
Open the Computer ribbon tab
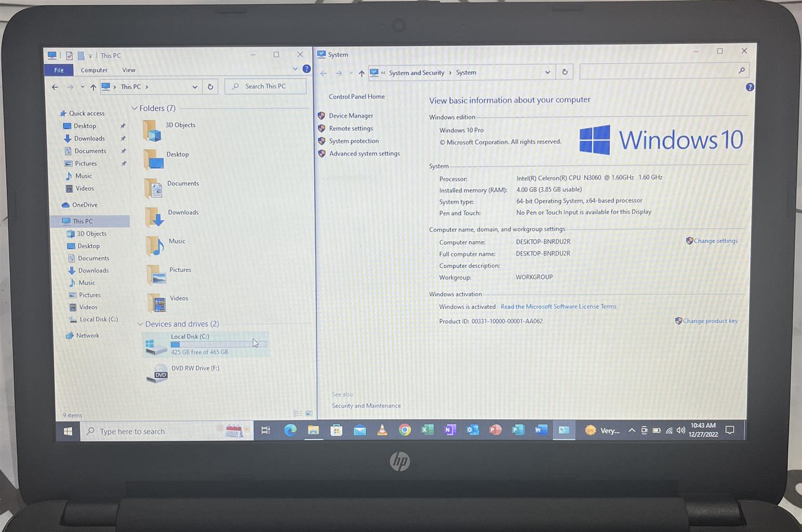[94, 70]
